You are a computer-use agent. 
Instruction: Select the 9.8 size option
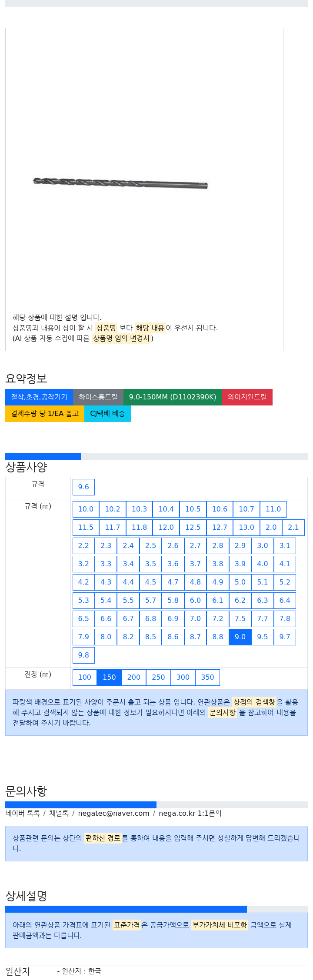point(83,655)
